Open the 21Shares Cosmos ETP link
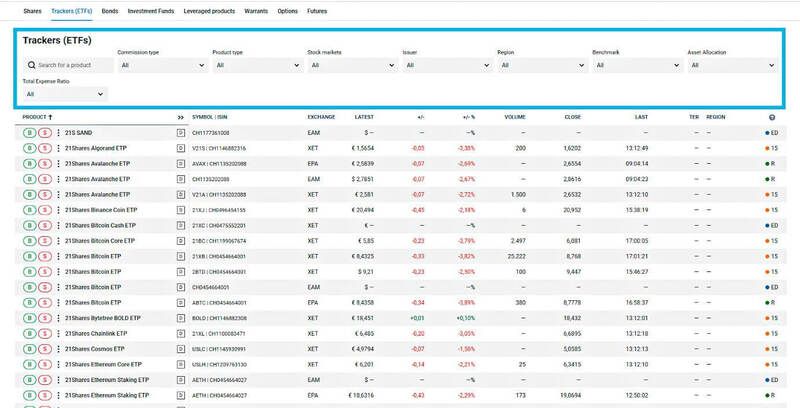The width and height of the screenshot is (800, 408). coord(94,349)
